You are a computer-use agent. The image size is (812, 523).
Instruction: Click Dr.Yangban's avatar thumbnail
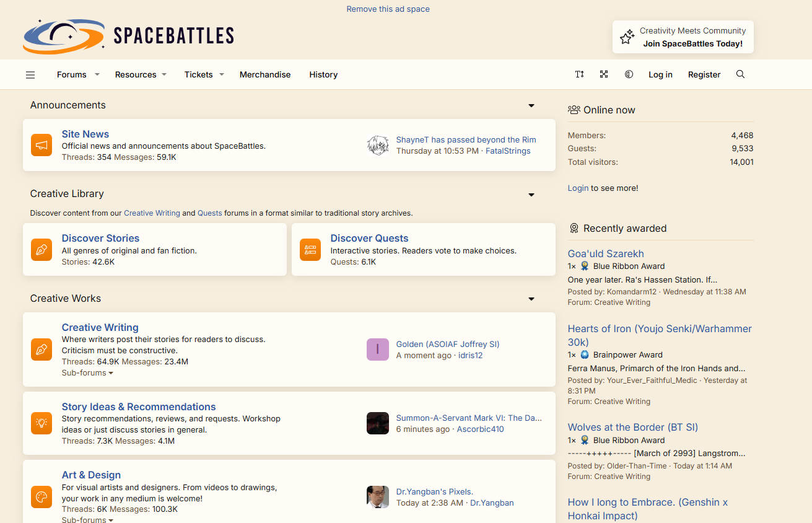point(378,497)
